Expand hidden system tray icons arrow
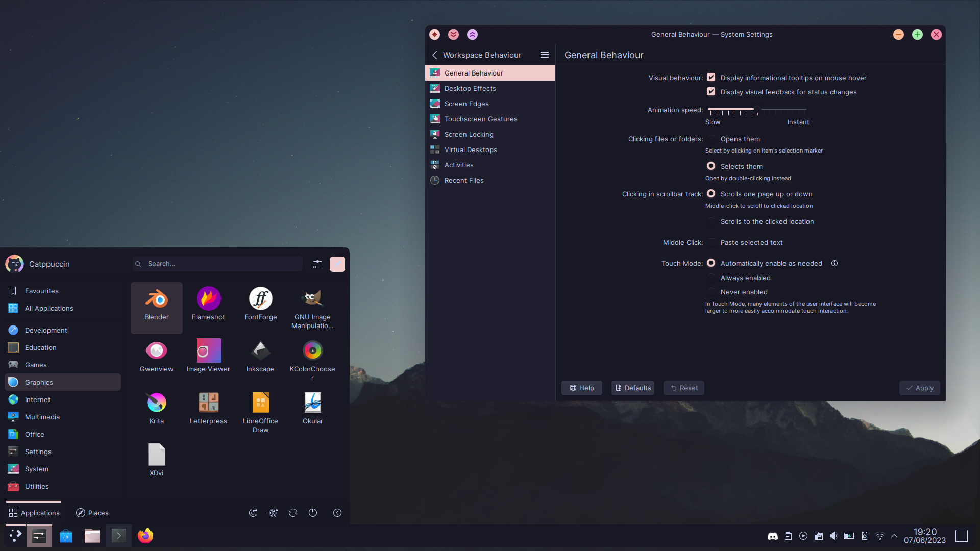Image resolution: width=980 pixels, height=551 pixels. 894,536
